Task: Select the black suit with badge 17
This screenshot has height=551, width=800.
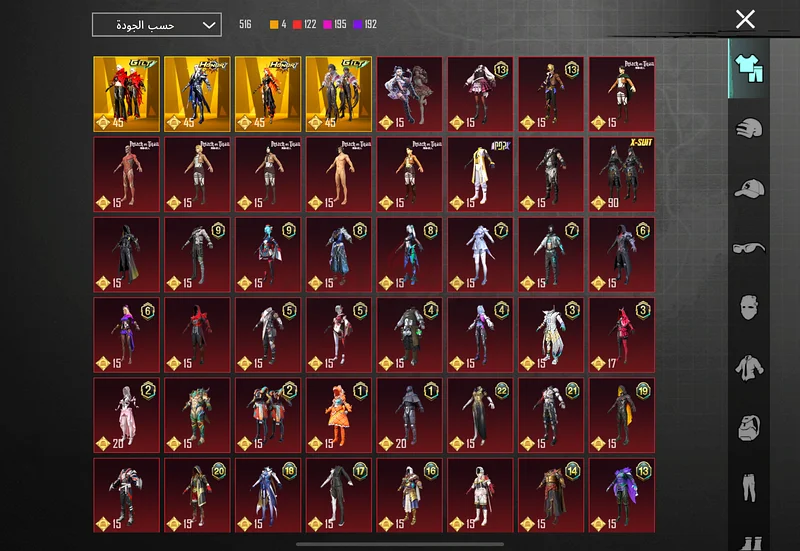Action: [x=339, y=495]
